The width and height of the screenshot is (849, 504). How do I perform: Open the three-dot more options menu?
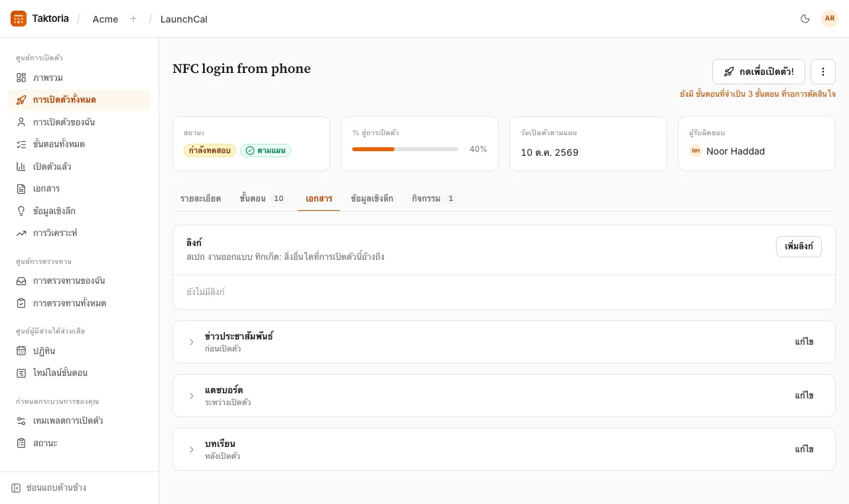coord(823,72)
